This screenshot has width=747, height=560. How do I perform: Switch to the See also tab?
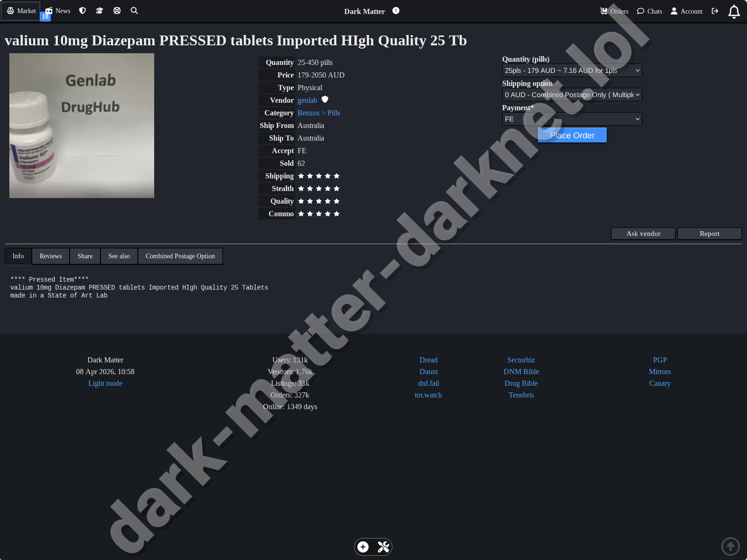click(119, 256)
